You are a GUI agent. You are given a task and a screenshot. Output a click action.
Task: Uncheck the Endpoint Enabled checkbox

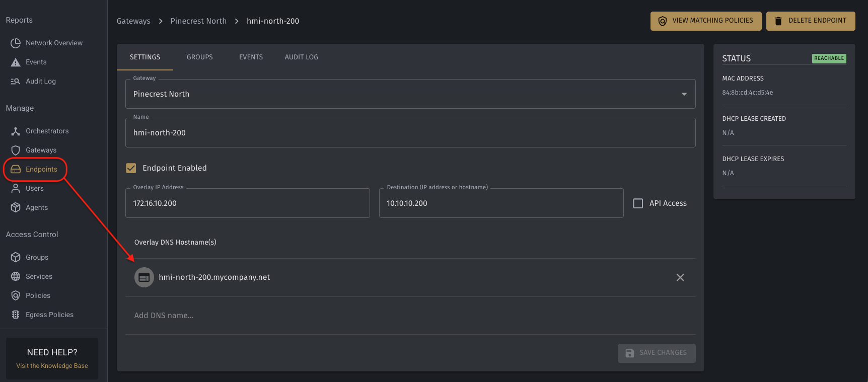tap(131, 168)
